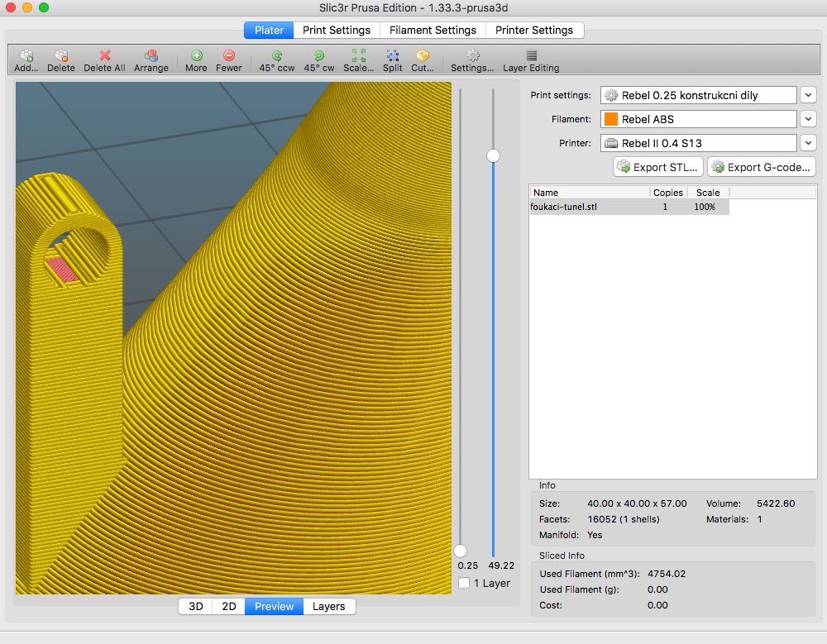Click the orange Rebel ABS color swatch
This screenshot has height=644, width=827.
[x=611, y=119]
